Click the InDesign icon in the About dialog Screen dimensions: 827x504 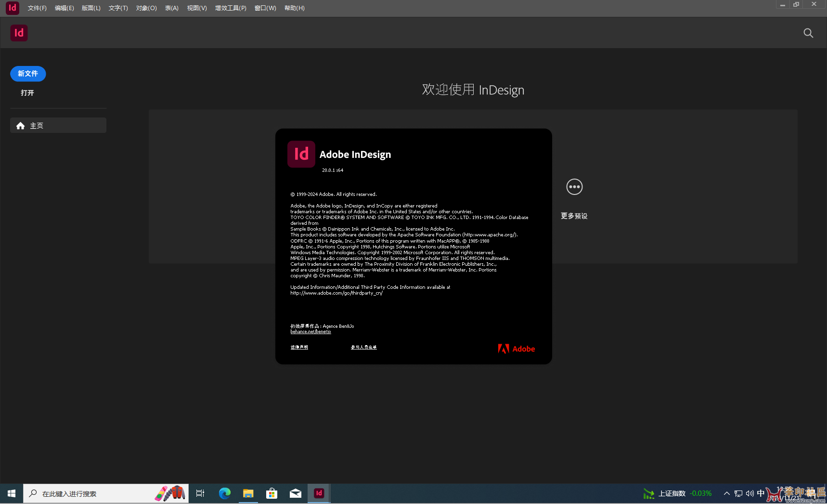pyautogui.click(x=301, y=154)
